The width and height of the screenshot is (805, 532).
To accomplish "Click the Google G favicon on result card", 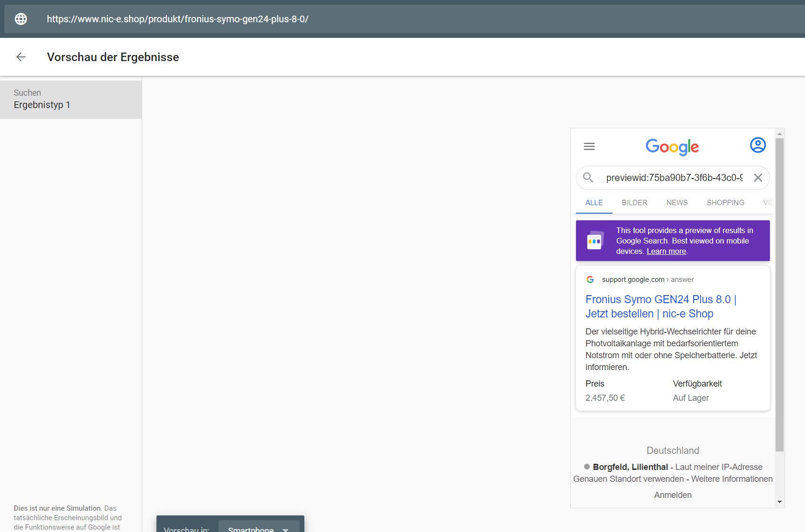I will point(590,280).
